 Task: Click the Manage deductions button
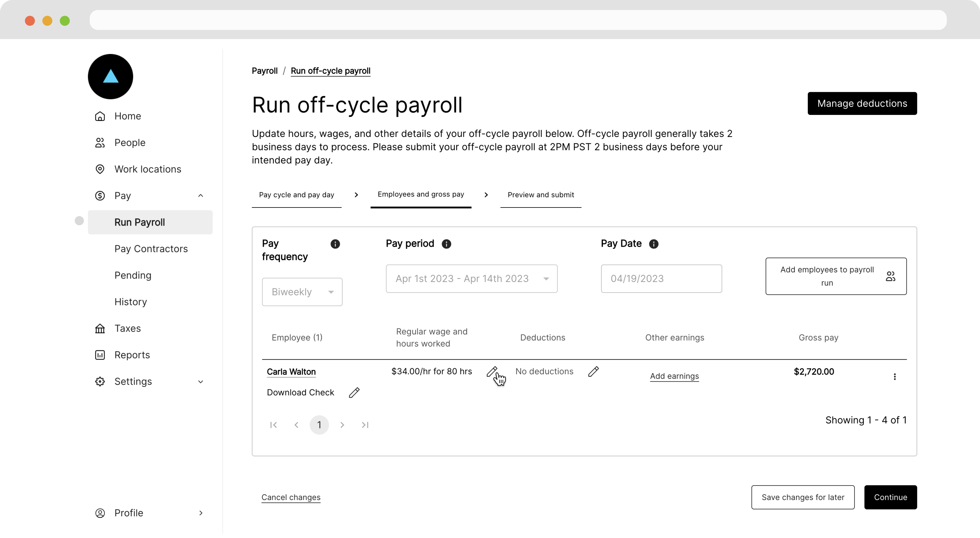pos(862,103)
